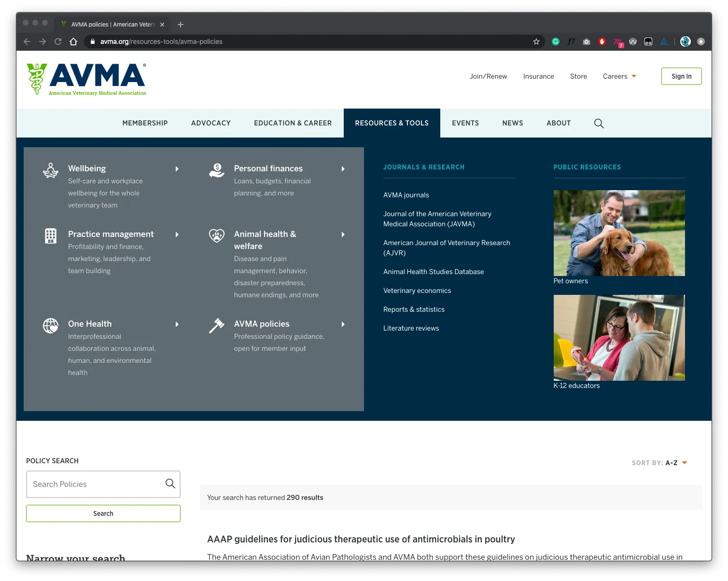Click the Personal finances hand-with-coin icon
Image resolution: width=728 pixels, height=581 pixels.
coord(217,170)
